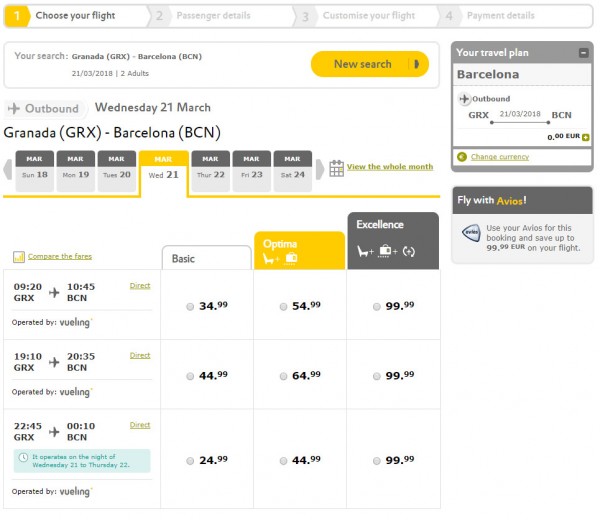Screen dimensions: 600x520
Task: Select the 24.99 Basic fare for the 22:45 flight
Action: (x=190, y=461)
